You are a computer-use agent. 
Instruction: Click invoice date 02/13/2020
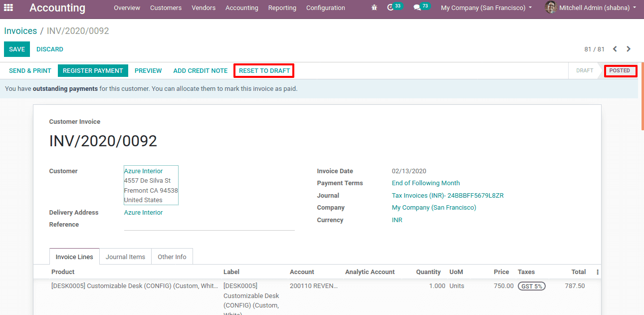pyautogui.click(x=409, y=171)
